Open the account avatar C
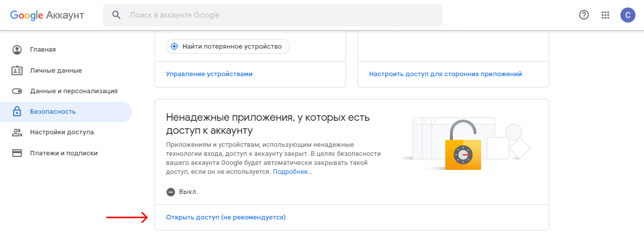Screen dimensions: 644x242 [x=628, y=15]
